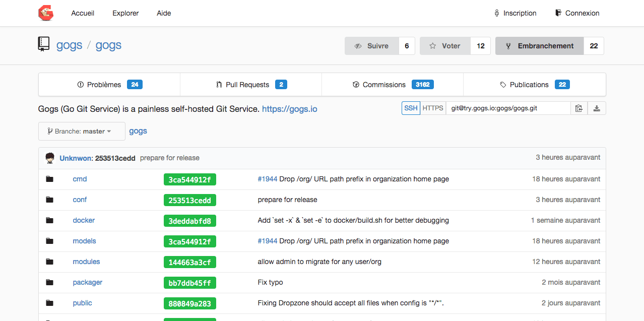Open commit 880849a283 in the public row
This screenshot has width=644, height=321.
tap(190, 303)
